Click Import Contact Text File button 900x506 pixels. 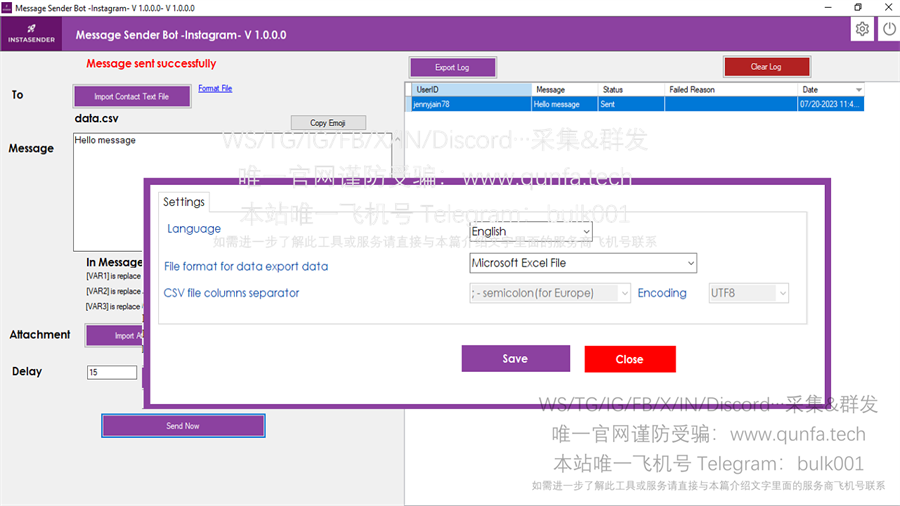click(132, 96)
